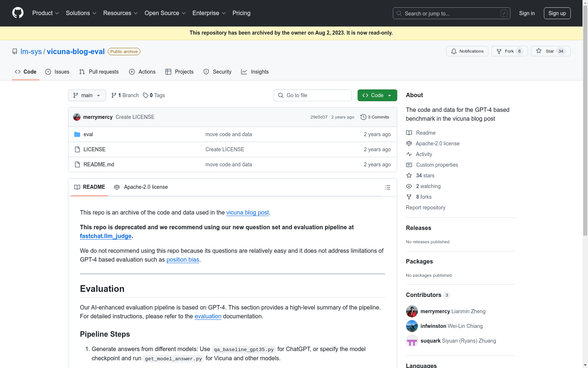Click the README.md file icon

[77, 164]
